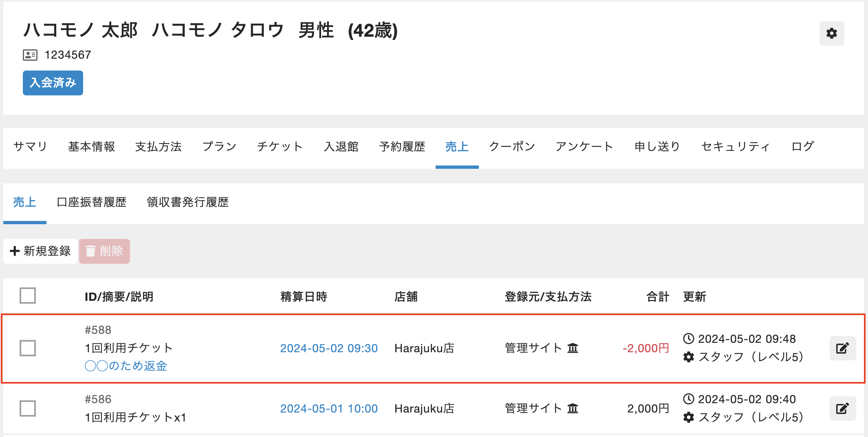Check the box for sale #586
Screen dimensions: 868x437
click(28, 408)
